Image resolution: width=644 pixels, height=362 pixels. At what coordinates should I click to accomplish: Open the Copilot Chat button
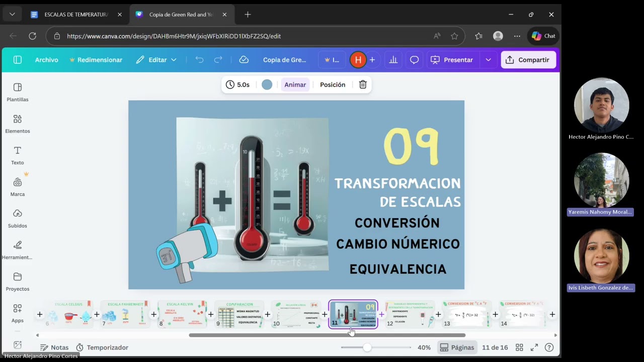tap(543, 36)
